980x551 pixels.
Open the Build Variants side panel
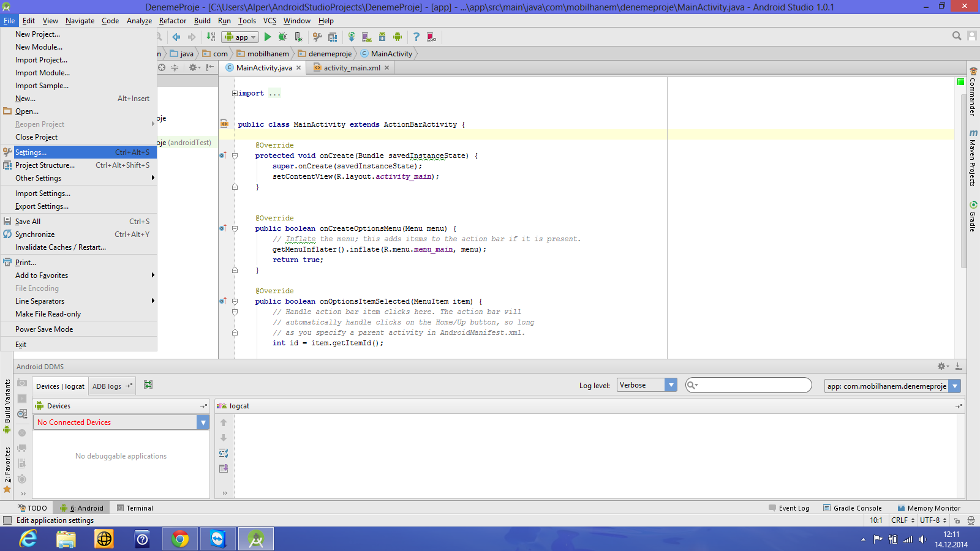tap(7, 406)
